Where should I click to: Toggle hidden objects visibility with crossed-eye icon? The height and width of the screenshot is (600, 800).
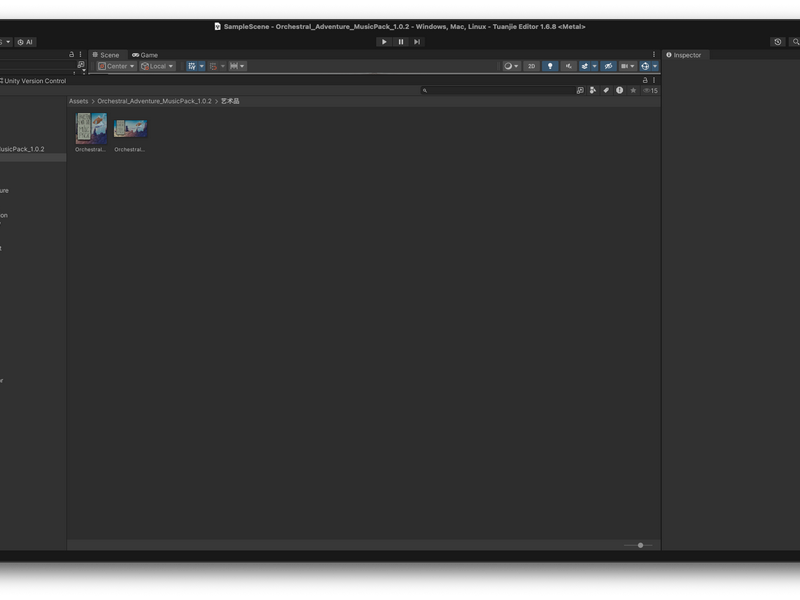(x=608, y=66)
